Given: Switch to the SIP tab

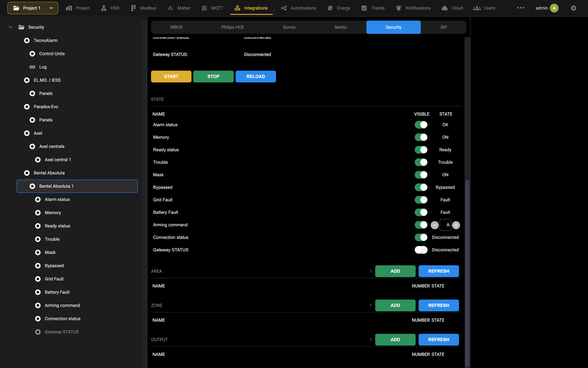Looking at the screenshot, I should click(443, 27).
